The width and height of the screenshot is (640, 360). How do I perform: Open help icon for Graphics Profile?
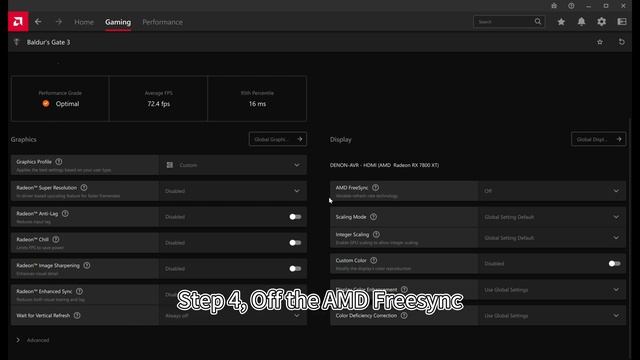[59, 162]
